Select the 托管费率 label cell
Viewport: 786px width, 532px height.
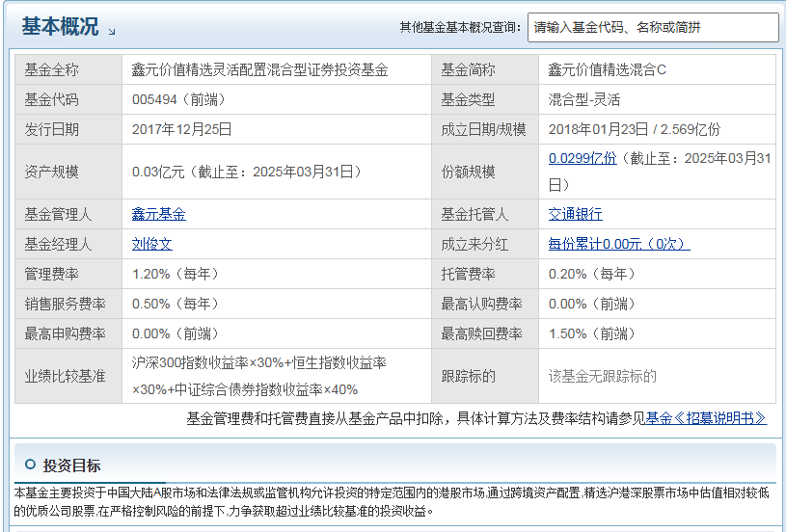(485, 274)
